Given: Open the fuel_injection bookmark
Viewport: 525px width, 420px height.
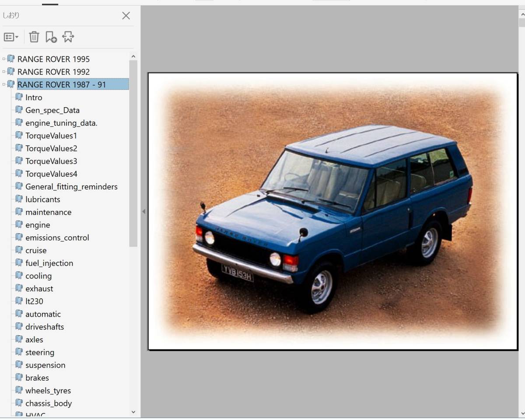Looking at the screenshot, I should [x=49, y=263].
